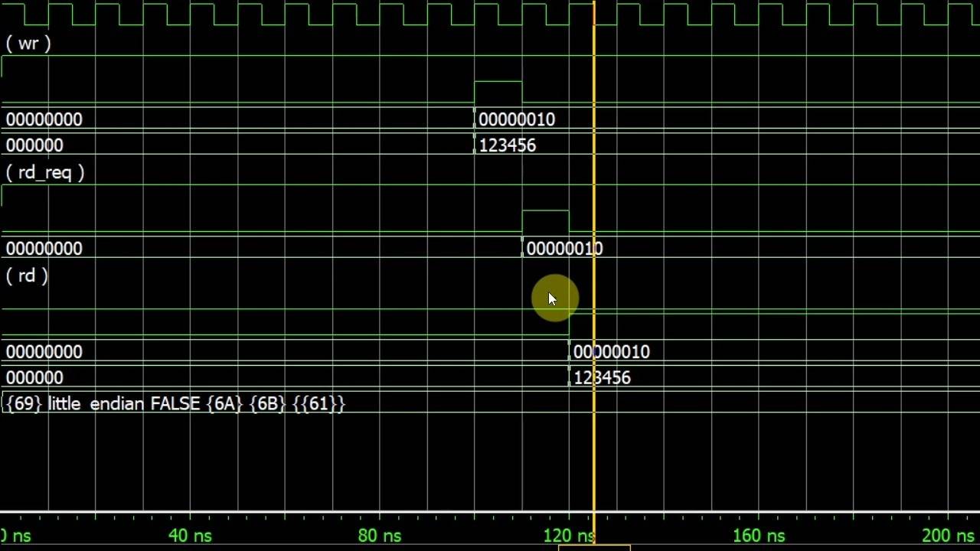The height and width of the screenshot is (551, 980).
Task: Click the 00000010 value in the wr group
Action: [x=517, y=119]
